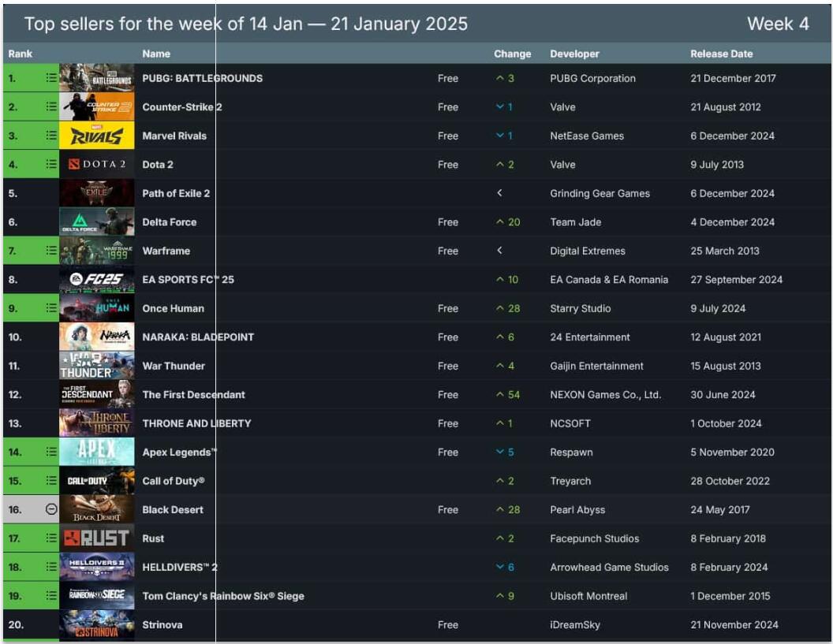Click the list icon in Rainbow Six Siege row
Image resolution: width=833 pixels, height=644 pixels.
pos(51,595)
